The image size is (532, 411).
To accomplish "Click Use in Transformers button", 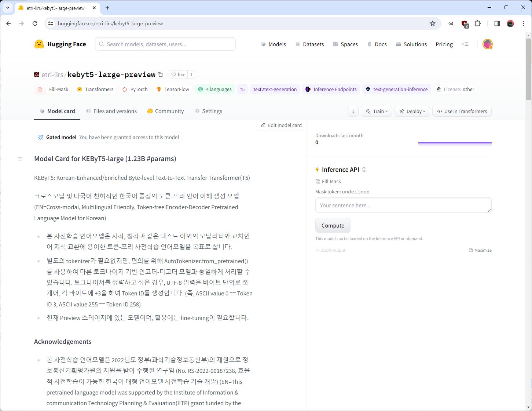I will click(x=462, y=111).
